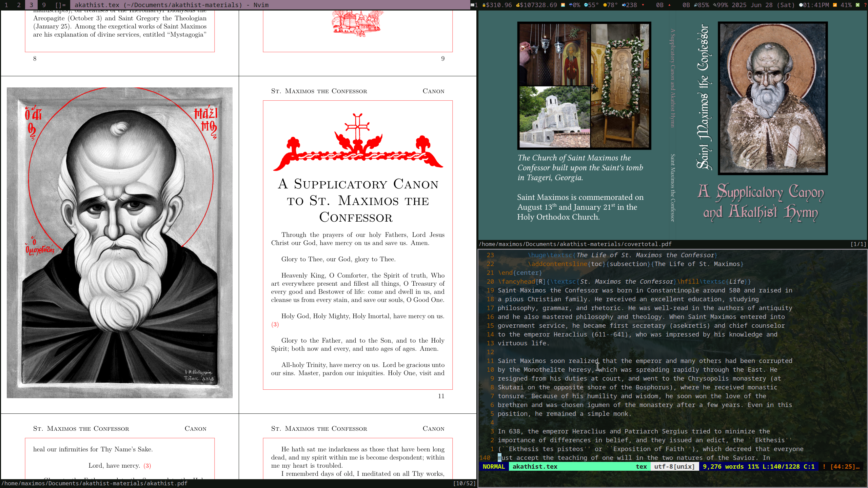Click page number 9 in the PDF
The image size is (868, 488).
point(443,59)
